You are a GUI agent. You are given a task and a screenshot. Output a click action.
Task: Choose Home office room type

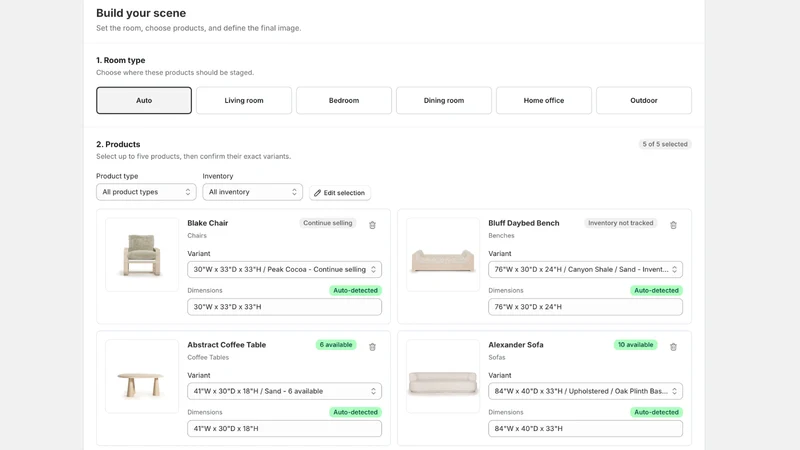[544, 101]
